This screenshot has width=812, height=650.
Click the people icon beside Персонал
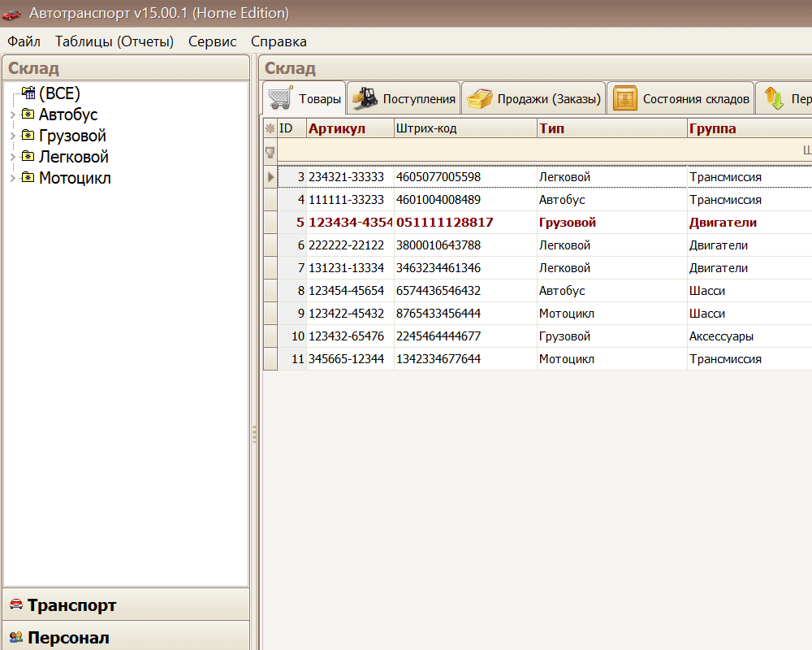point(16,637)
